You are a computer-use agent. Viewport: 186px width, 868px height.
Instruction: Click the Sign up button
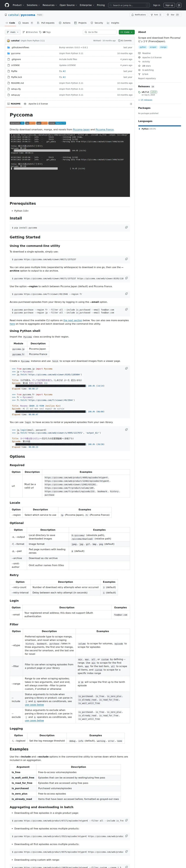[x=169, y=5]
